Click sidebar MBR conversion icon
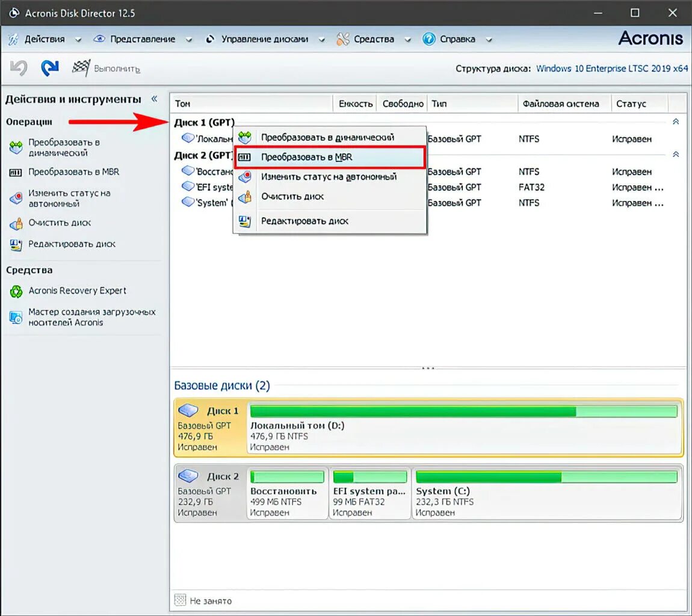The width and height of the screenshot is (692, 616). 16,173
